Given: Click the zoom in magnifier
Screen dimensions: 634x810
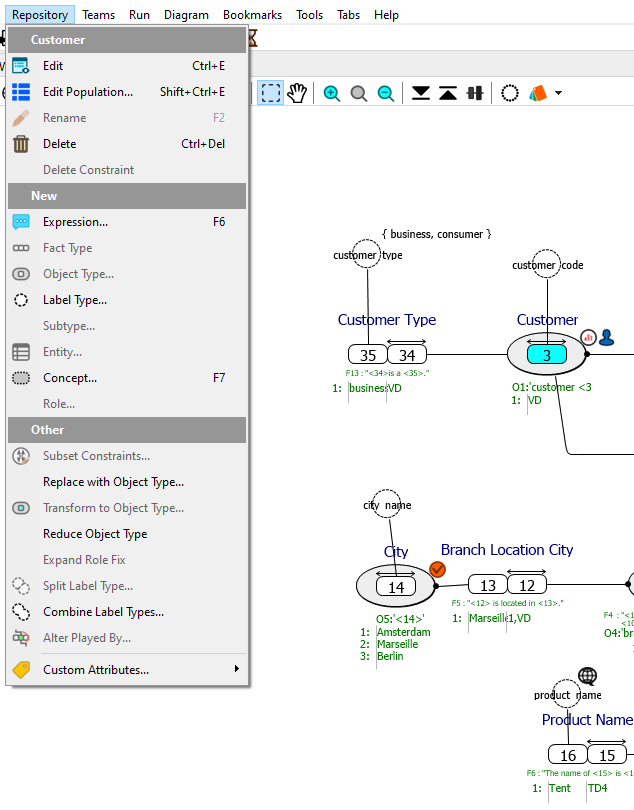Looking at the screenshot, I should tap(332, 93).
